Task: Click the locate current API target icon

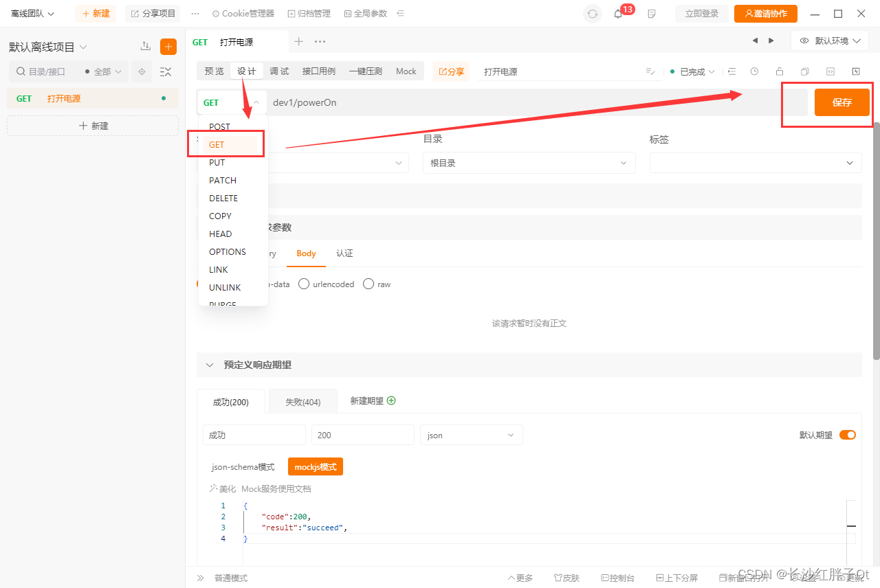Action: click(142, 71)
